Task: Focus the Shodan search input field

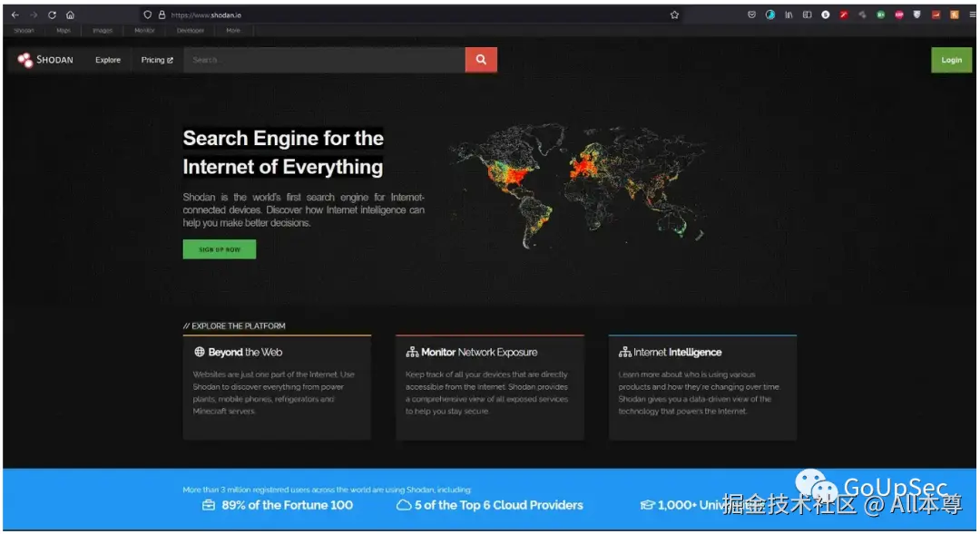Action: (x=324, y=60)
